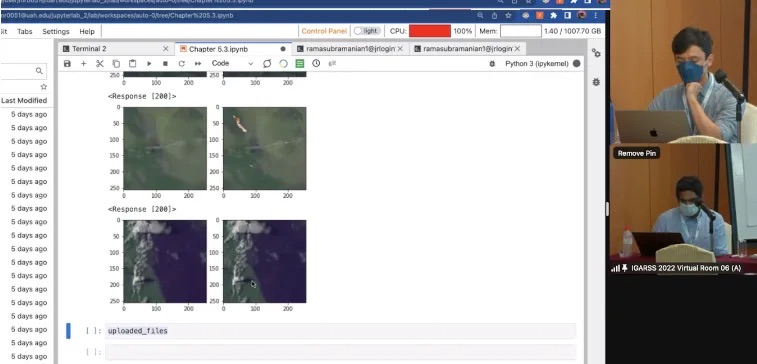Image resolution: width=757 pixels, height=364 pixels.
Task: Restart kernel and run all cells
Action: pos(198,64)
